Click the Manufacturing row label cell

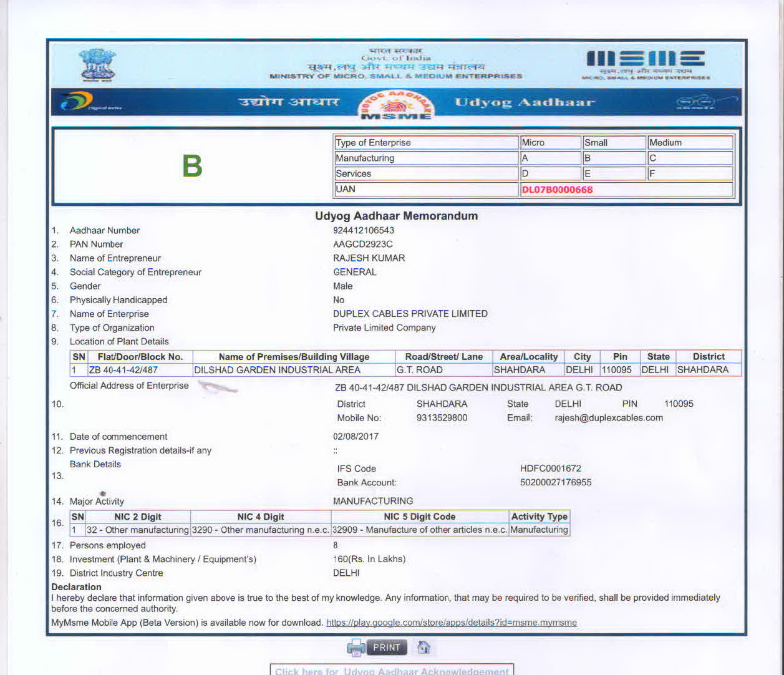(426, 158)
